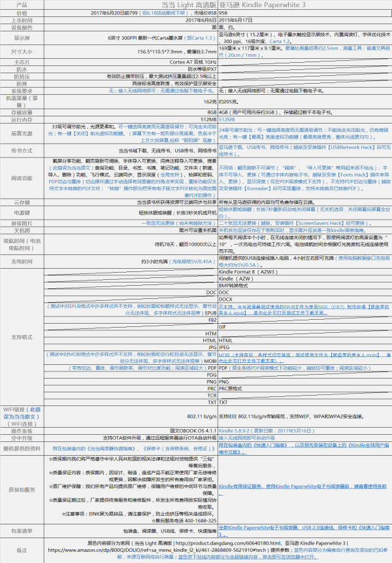
Task: Select the 设备颜色 row label
Action: click(22, 27)
